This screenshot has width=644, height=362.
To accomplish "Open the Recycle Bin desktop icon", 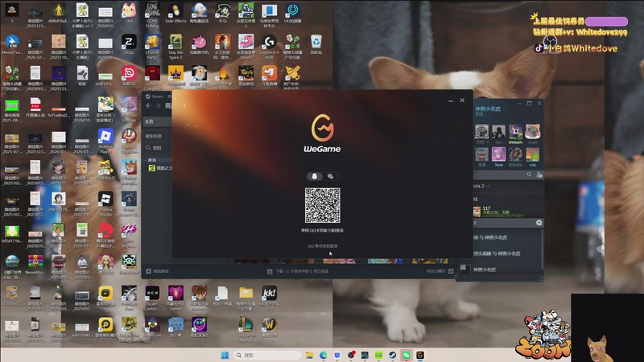I will click(316, 45).
